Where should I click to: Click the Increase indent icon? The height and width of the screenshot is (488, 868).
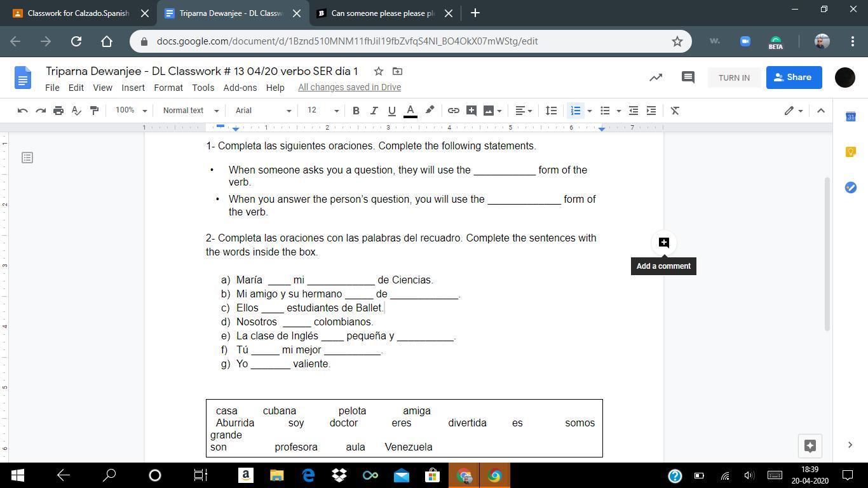651,111
